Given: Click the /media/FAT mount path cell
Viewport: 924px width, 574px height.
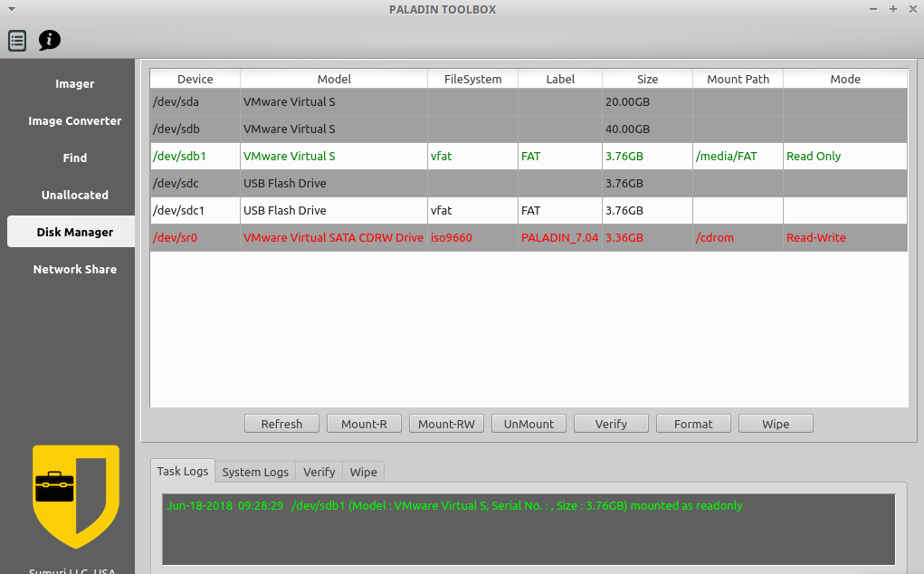Looking at the screenshot, I should 738,156.
